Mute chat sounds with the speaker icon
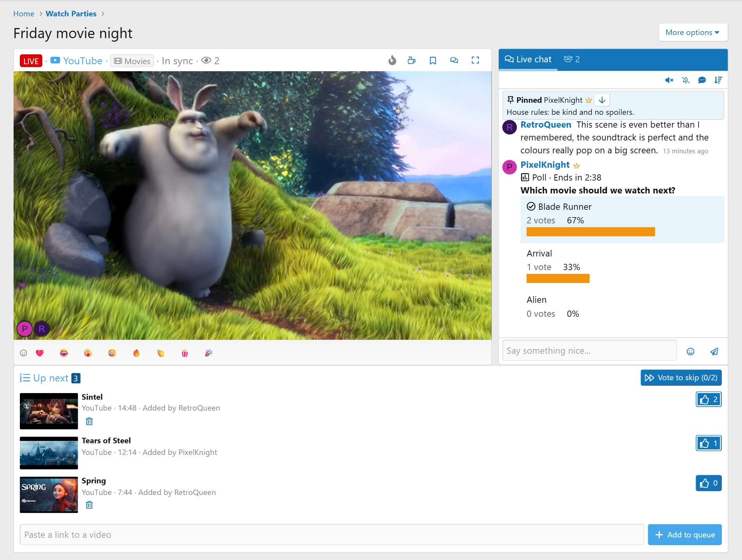This screenshot has width=742, height=560. [x=669, y=80]
